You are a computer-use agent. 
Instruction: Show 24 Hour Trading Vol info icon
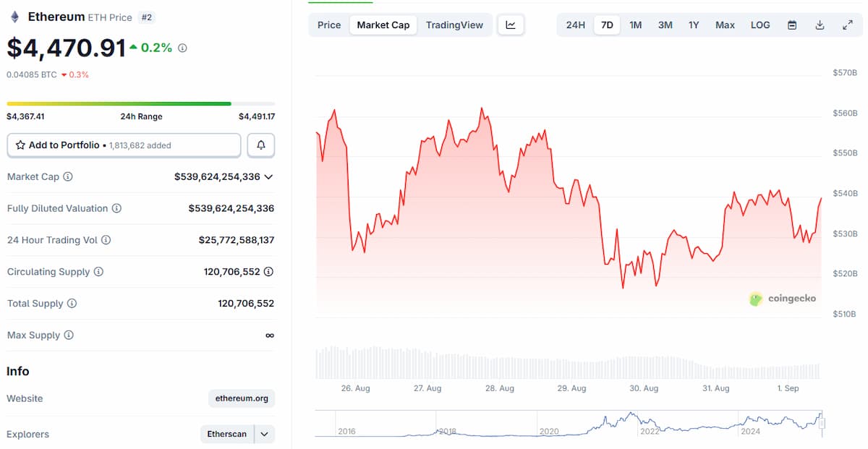[106, 240]
